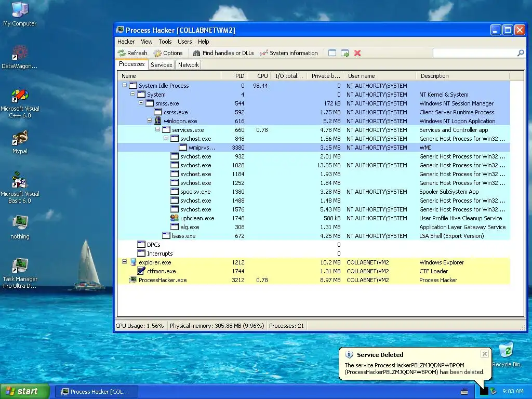Click the find window toolbar icon

332,53
